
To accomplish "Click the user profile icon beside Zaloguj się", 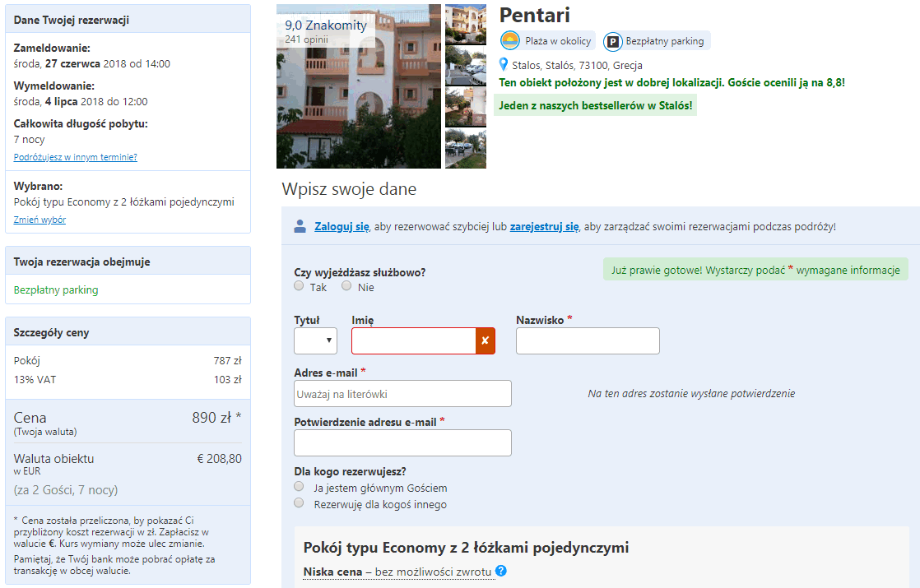I will pos(300,226).
